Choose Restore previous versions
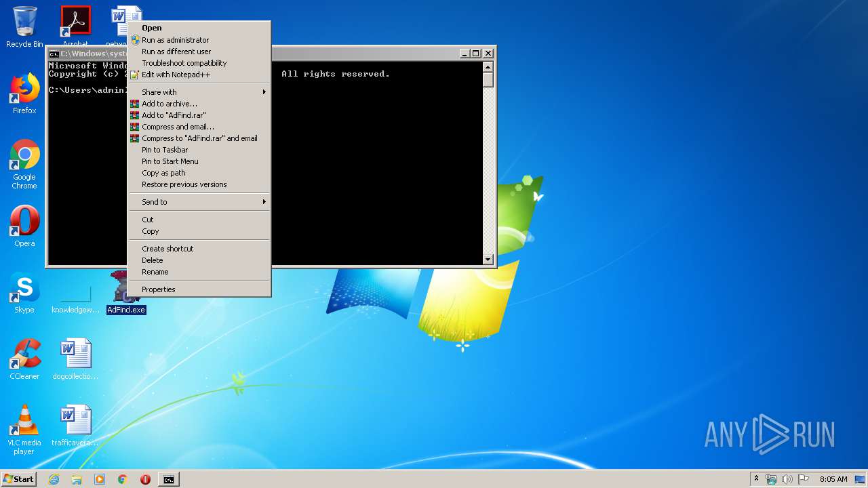Image resolution: width=868 pixels, height=488 pixels. pos(199,184)
